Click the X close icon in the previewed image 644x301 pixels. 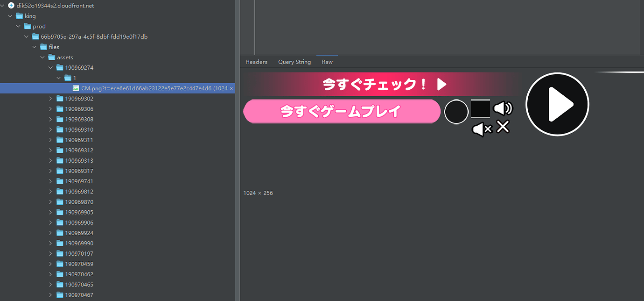point(503,127)
